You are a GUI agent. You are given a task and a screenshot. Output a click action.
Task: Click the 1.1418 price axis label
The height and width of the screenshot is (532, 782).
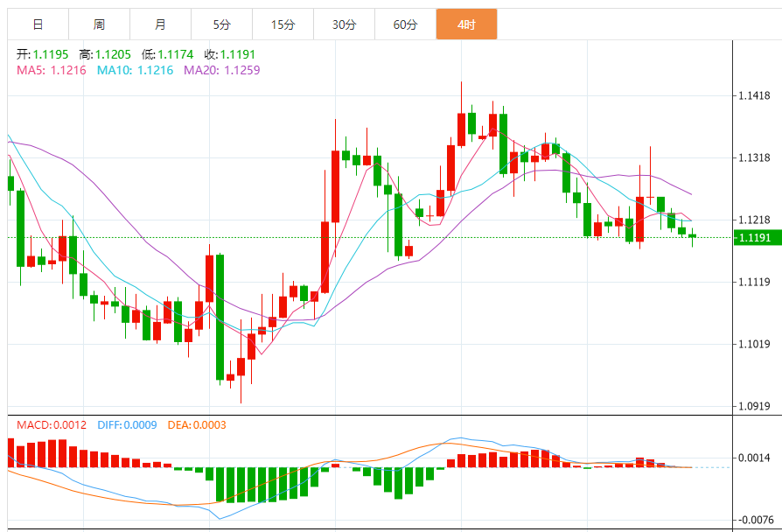point(754,96)
